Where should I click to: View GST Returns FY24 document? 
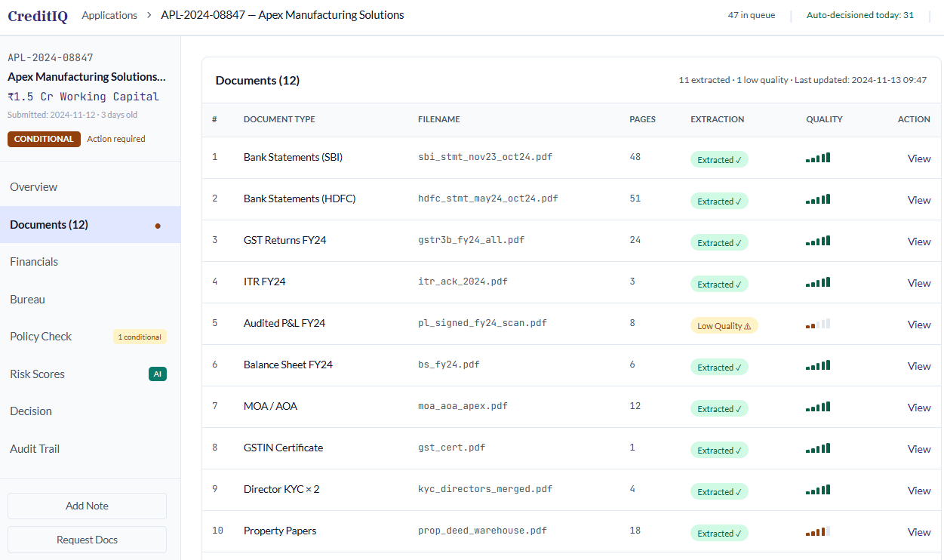[919, 242]
